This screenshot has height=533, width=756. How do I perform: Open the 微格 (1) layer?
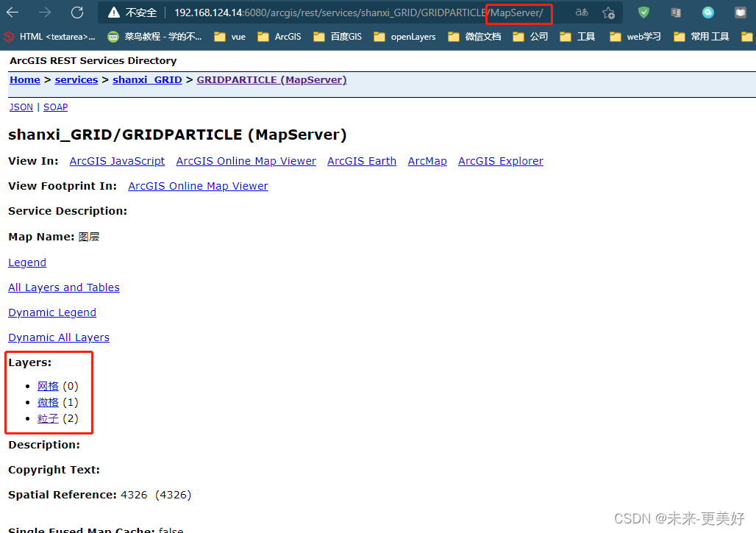click(48, 402)
